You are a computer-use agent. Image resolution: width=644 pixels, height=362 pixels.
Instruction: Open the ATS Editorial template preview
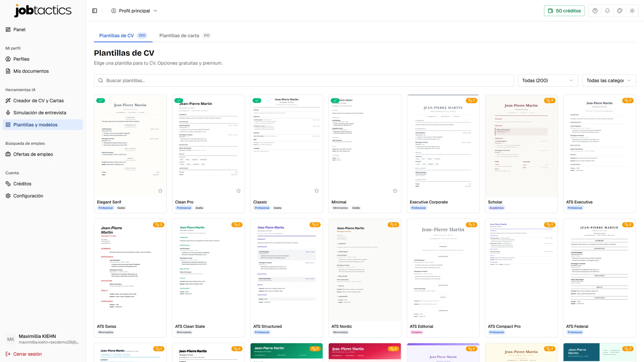click(x=443, y=270)
